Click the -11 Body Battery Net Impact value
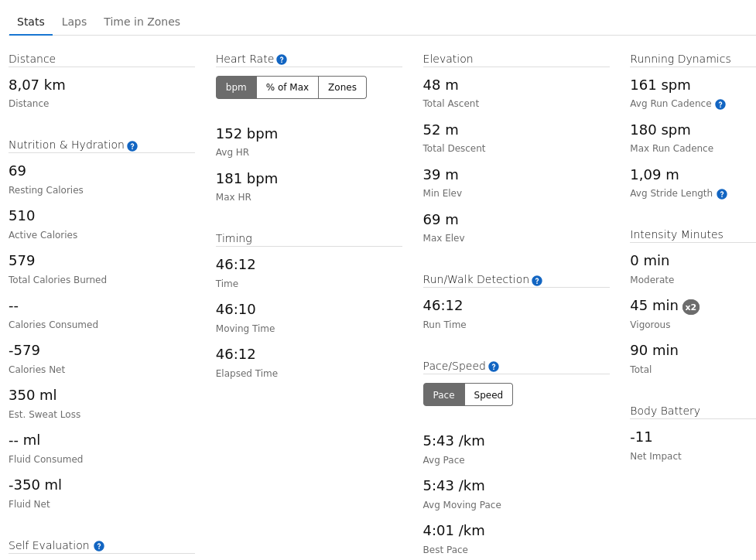Screen dimensions: 756x560 [x=641, y=436]
